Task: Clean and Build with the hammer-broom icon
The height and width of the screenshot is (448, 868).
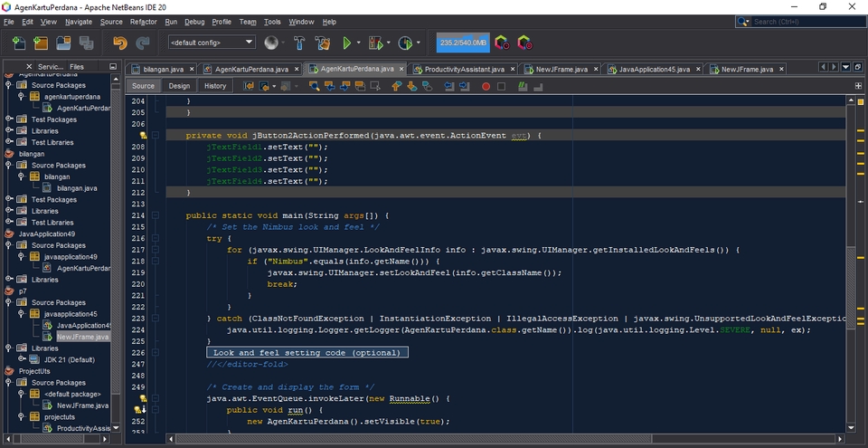Action: pyautogui.click(x=322, y=43)
